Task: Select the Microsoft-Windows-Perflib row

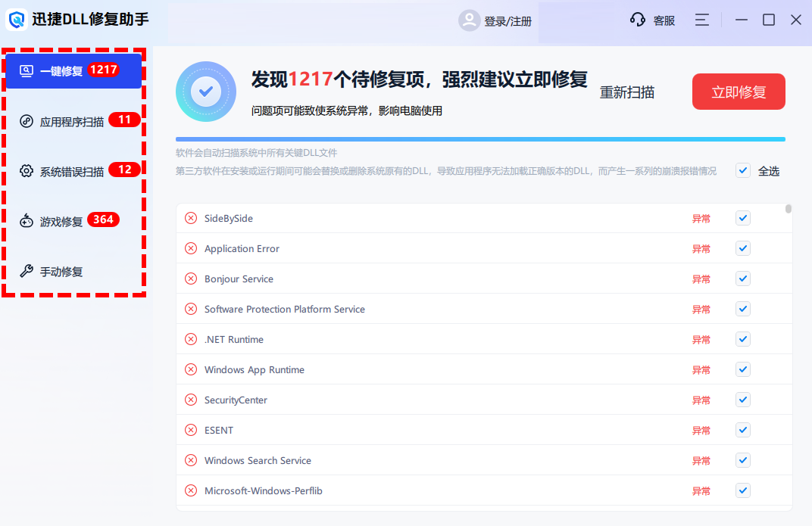Action: [264, 490]
